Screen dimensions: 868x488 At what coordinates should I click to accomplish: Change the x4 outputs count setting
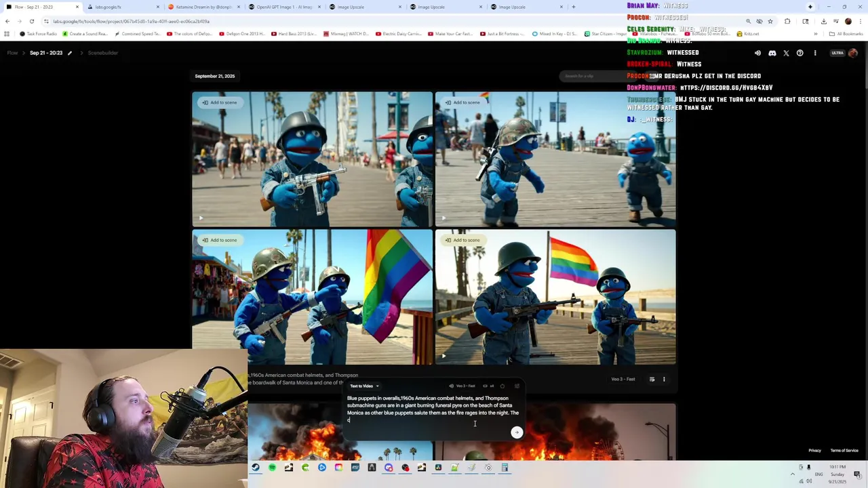tap(489, 386)
